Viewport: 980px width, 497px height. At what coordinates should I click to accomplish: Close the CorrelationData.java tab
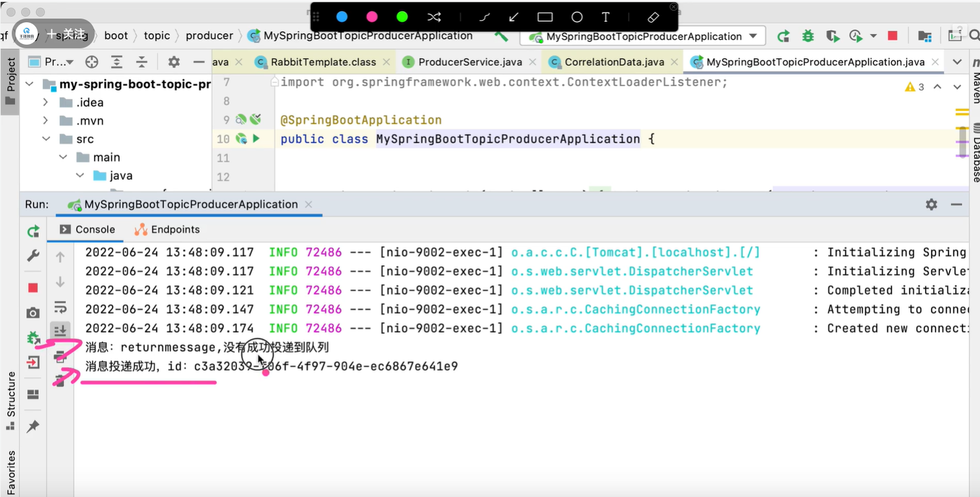point(675,62)
